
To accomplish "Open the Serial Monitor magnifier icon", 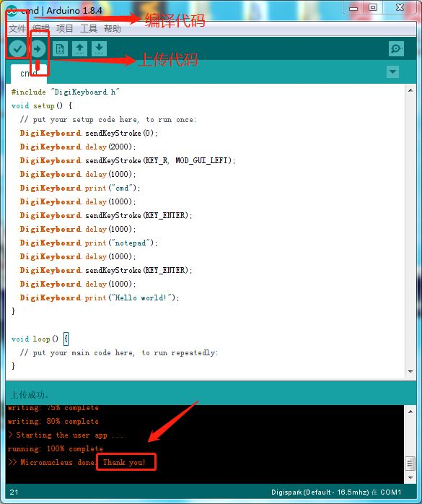I will pos(396,49).
